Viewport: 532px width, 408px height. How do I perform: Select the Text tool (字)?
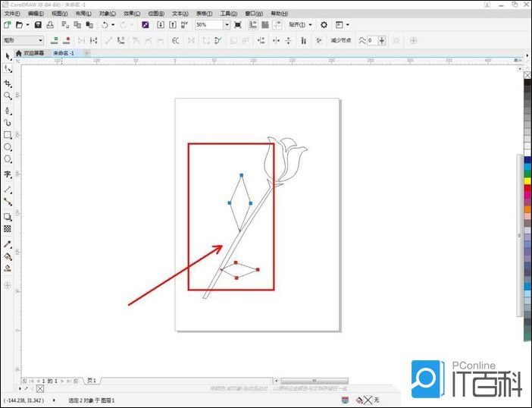[x=8, y=174]
